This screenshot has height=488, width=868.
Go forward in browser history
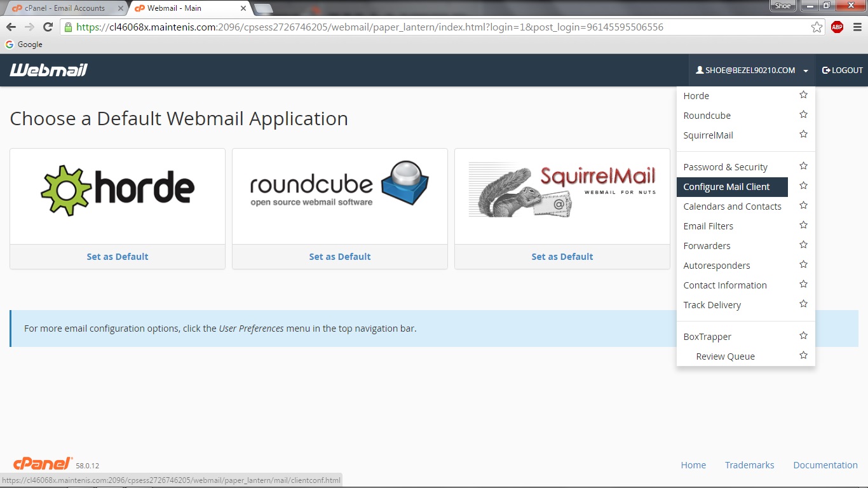pos(29,27)
